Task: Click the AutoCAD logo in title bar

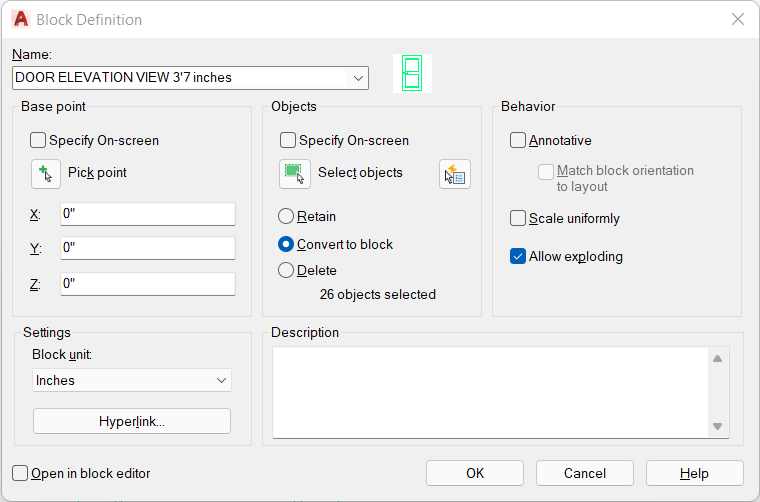Action: 21,19
